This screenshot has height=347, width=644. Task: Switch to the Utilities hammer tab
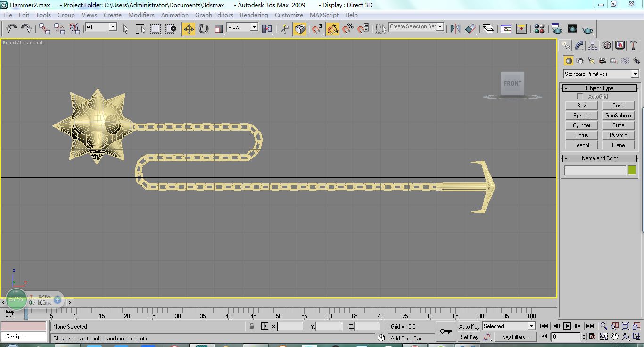click(x=634, y=45)
